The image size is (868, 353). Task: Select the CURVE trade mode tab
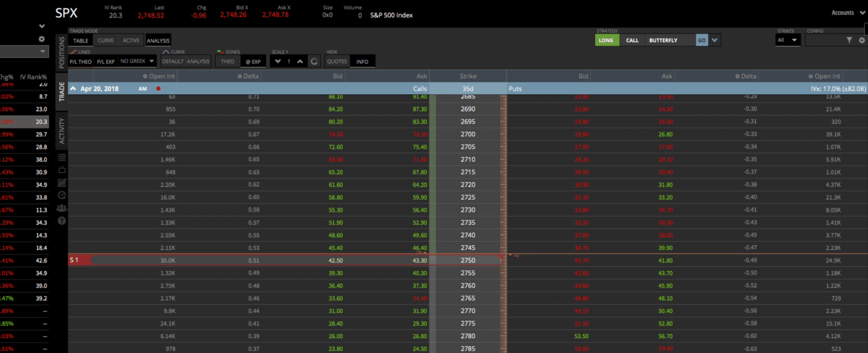(x=106, y=40)
